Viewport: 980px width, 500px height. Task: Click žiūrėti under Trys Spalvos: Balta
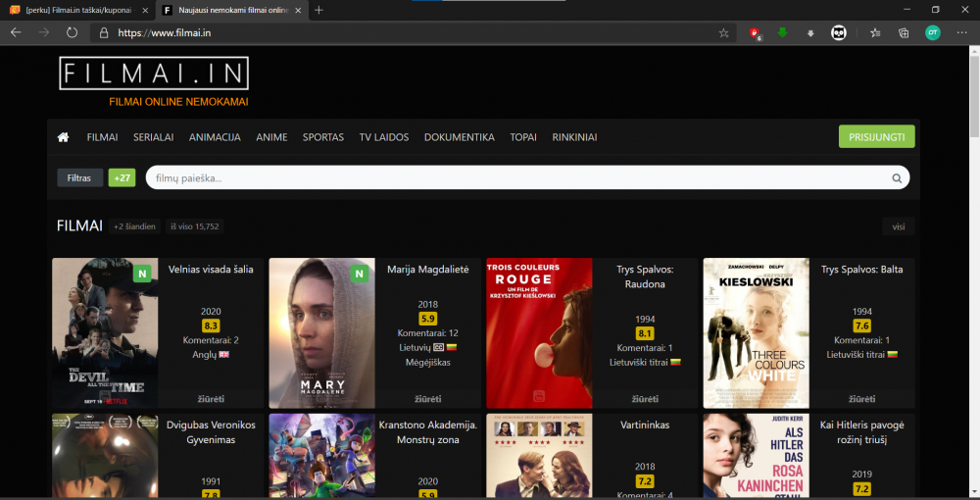(x=861, y=399)
